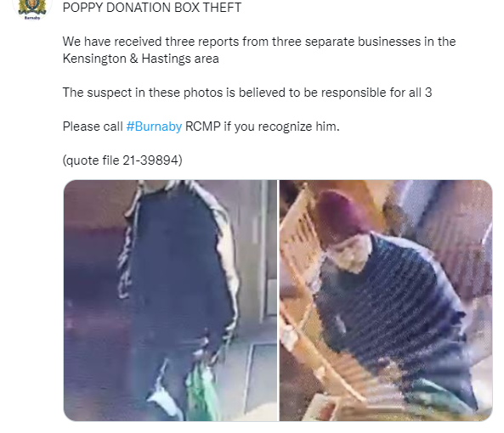Screen dimensions: 504x433
Task: Follow the #Burnaby hashtag link
Action: click(154, 127)
